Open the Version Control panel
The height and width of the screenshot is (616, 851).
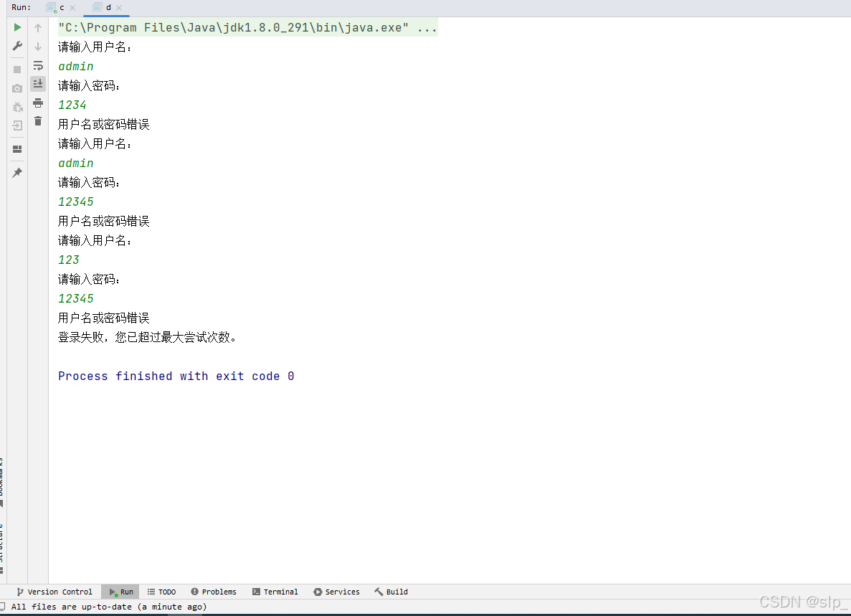tap(54, 592)
